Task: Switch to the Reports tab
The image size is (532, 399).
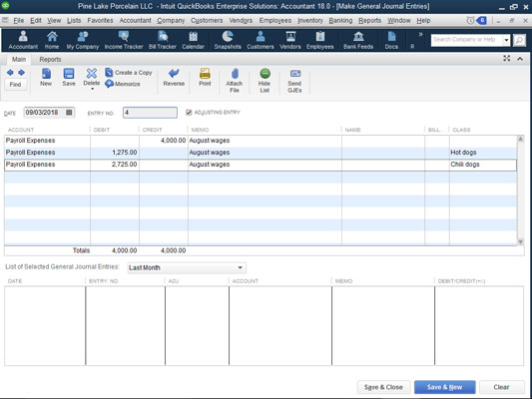Action: [50, 59]
